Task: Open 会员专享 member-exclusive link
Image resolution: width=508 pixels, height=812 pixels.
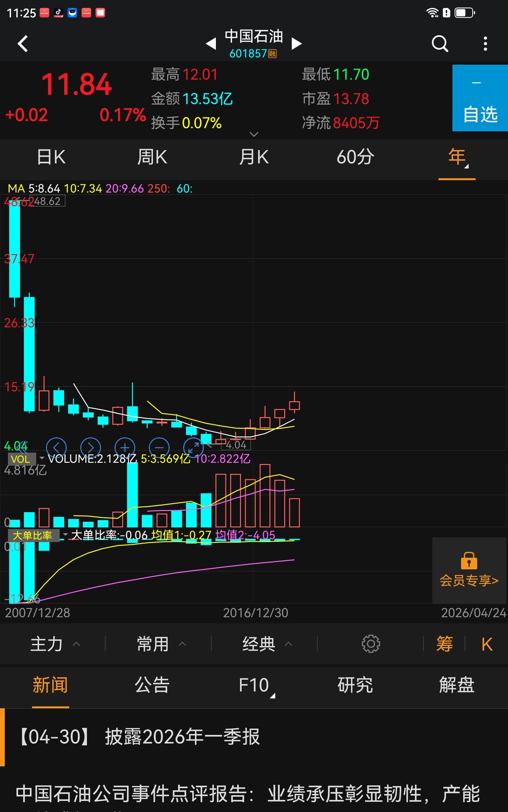Action: 469,580
